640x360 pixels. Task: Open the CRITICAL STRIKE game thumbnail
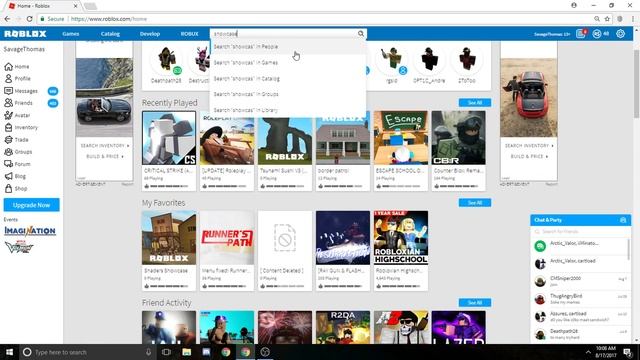pos(169,138)
